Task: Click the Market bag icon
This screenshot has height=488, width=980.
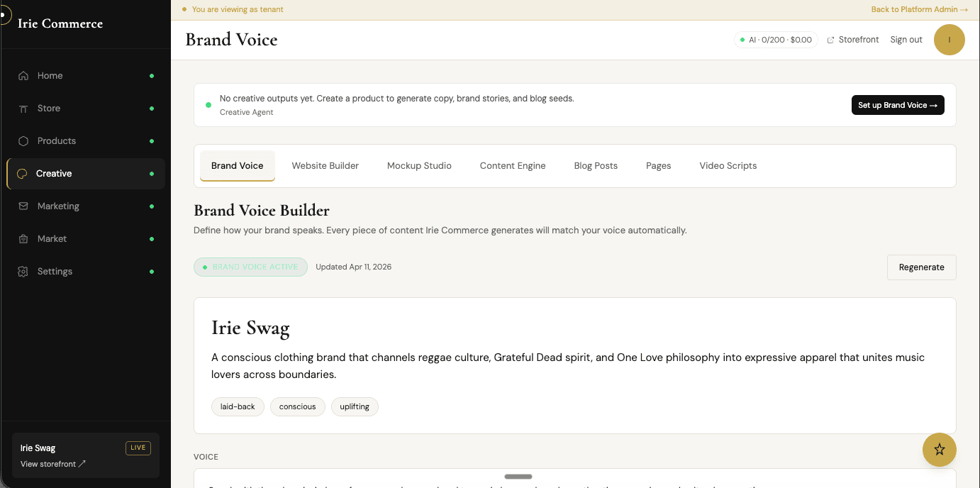Action: pos(23,239)
